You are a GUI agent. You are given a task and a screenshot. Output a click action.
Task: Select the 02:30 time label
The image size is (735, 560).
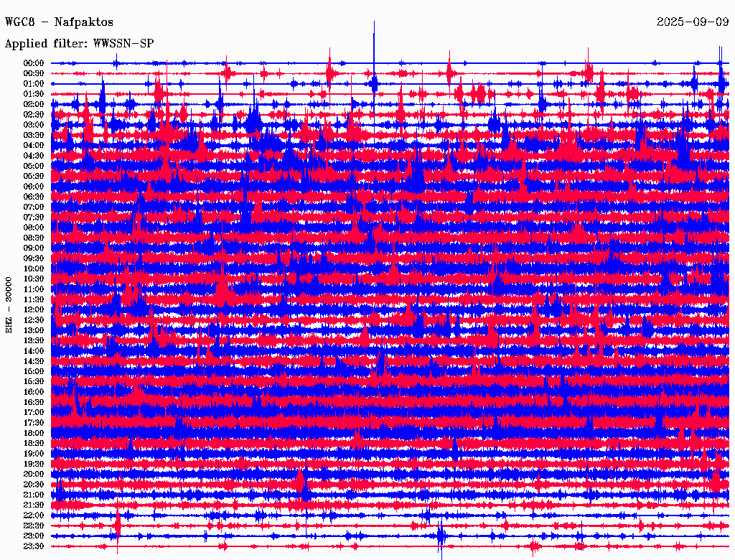click(x=34, y=115)
